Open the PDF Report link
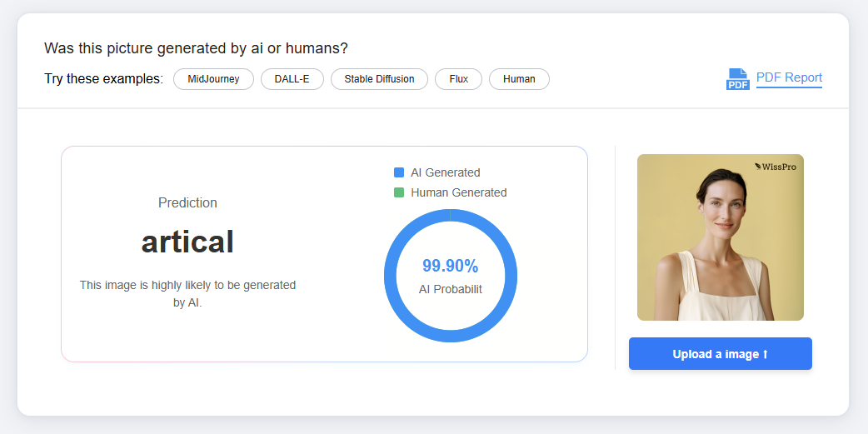Screen dimensions: 868x434 (789, 77)
